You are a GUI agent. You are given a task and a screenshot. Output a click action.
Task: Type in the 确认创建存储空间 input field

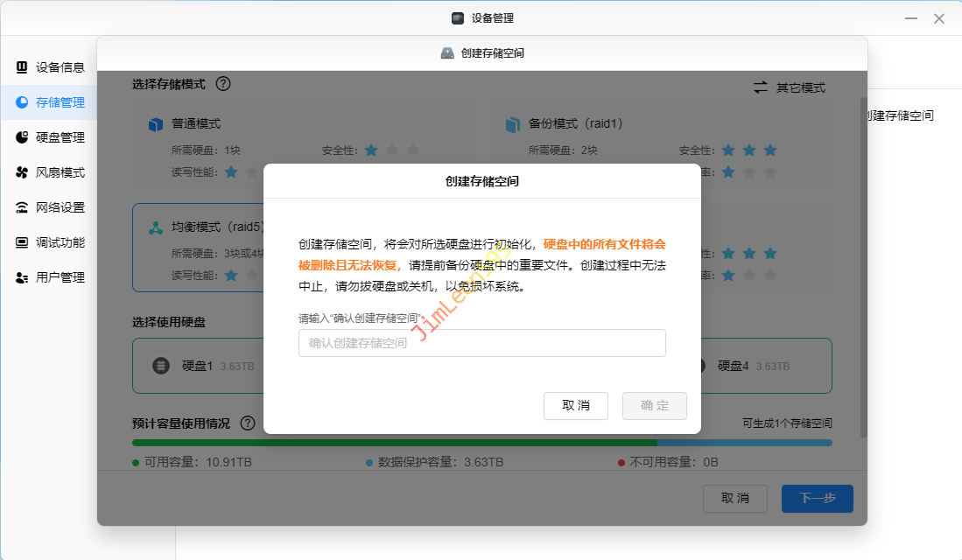(481, 343)
